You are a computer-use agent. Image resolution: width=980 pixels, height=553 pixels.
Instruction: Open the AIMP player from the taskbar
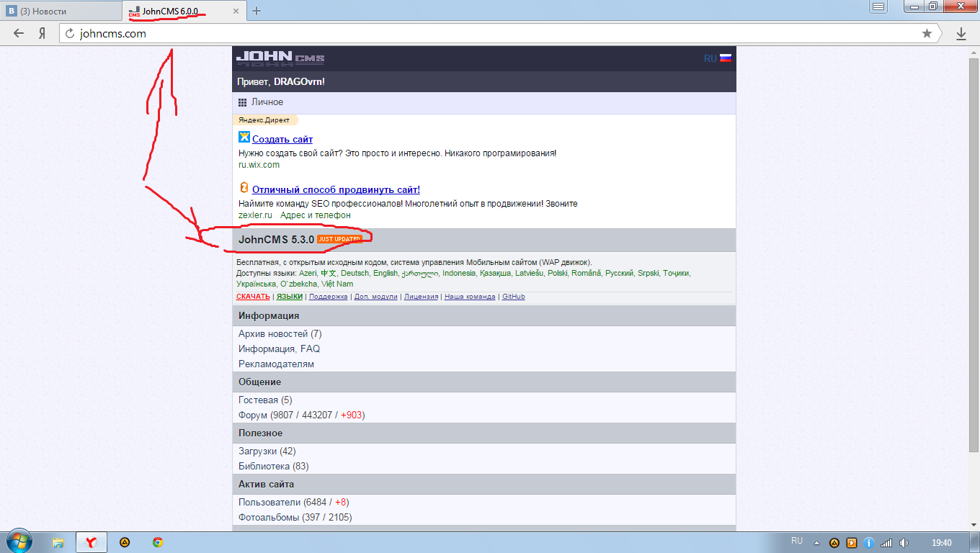click(125, 542)
